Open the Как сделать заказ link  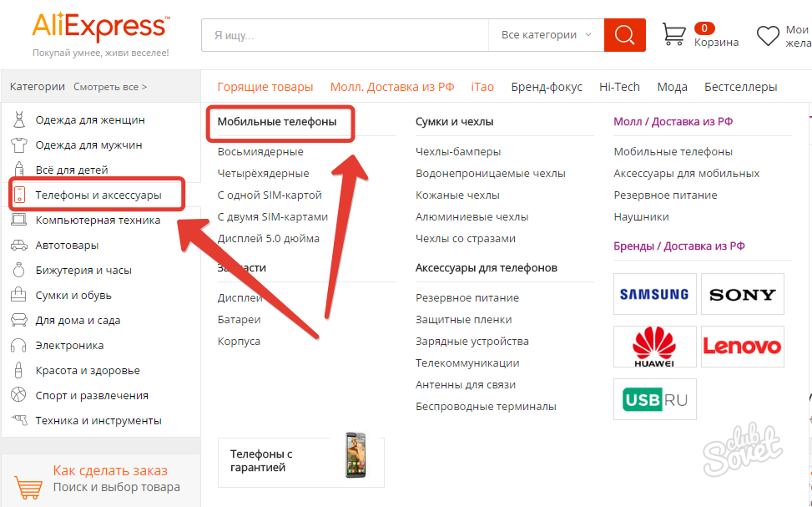(110, 471)
